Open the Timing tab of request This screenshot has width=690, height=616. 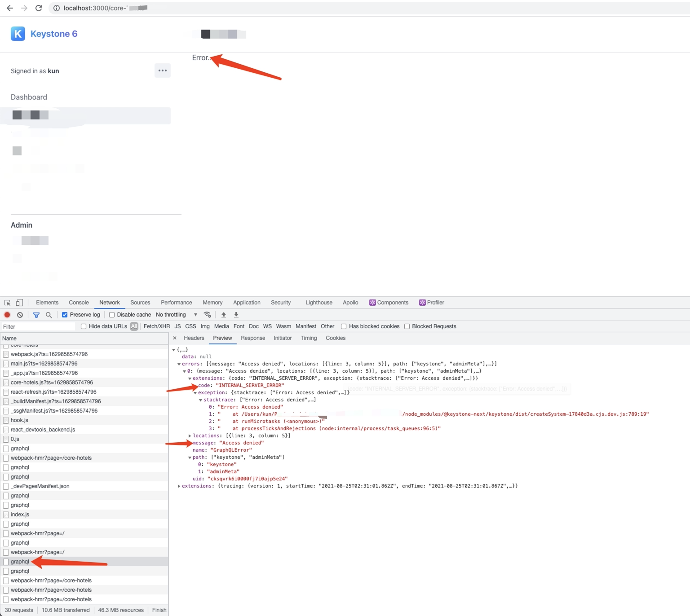(x=309, y=338)
